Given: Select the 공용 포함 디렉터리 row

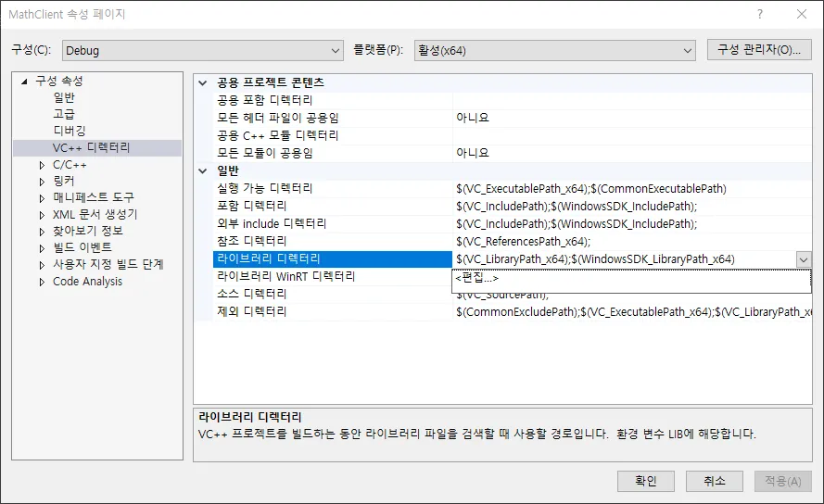Looking at the screenshot, I should click(x=513, y=100).
